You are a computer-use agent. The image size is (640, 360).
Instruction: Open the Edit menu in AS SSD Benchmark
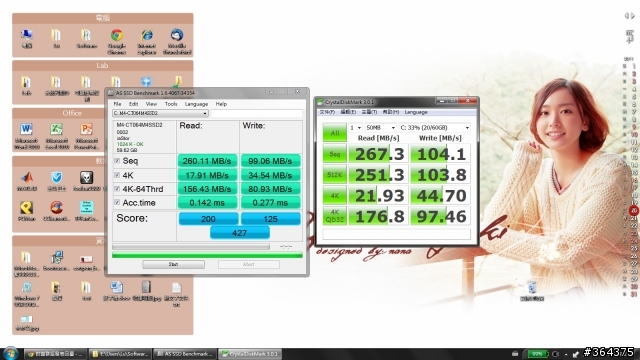133,104
